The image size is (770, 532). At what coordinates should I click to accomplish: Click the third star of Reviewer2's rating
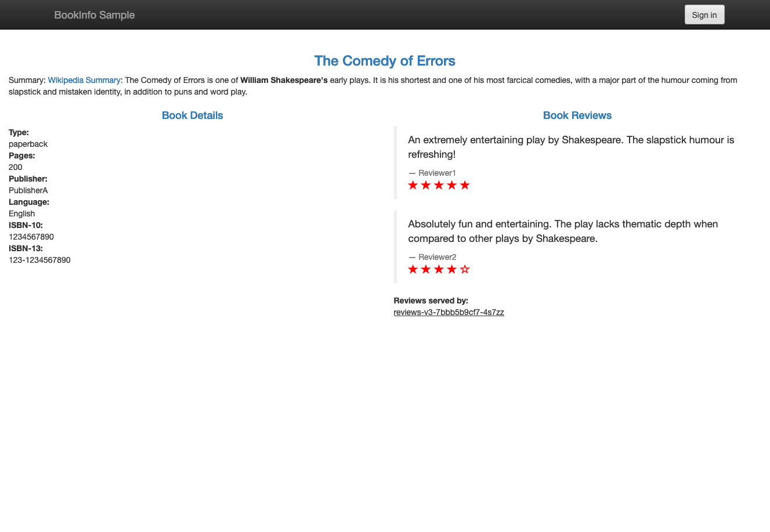click(439, 269)
